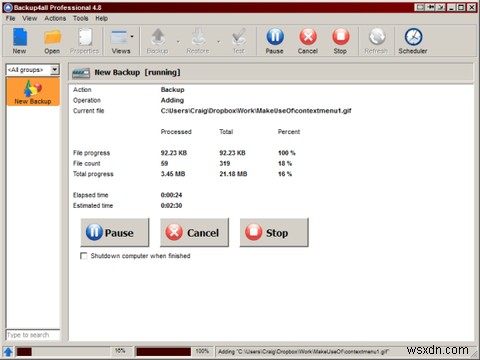Click the large Stop button
The width and height of the screenshot is (480, 360).
274,232
